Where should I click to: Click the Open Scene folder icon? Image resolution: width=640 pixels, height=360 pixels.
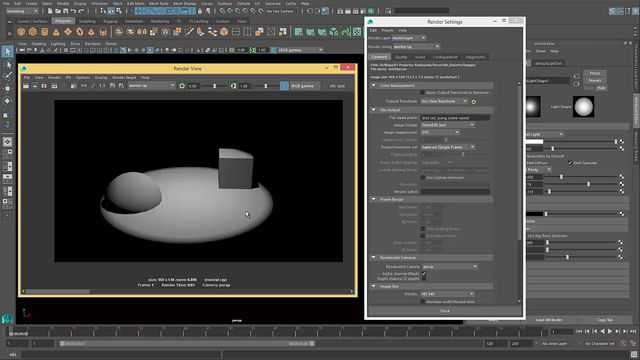click(x=58, y=11)
